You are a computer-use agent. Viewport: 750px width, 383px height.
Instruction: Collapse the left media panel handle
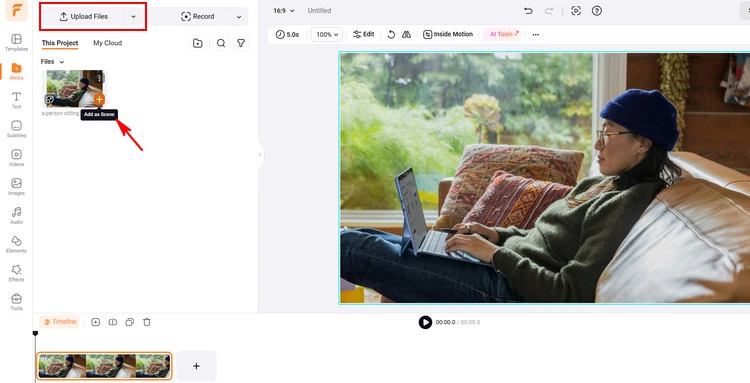click(x=260, y=154)
